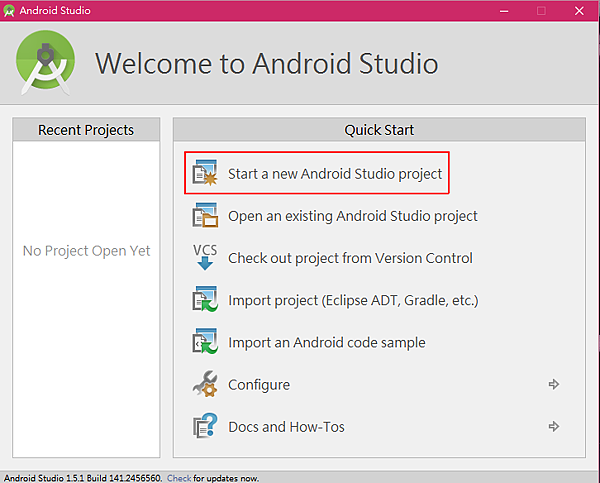
Task: Click the Docs and How-Tos icon
Action: (205, 426)
